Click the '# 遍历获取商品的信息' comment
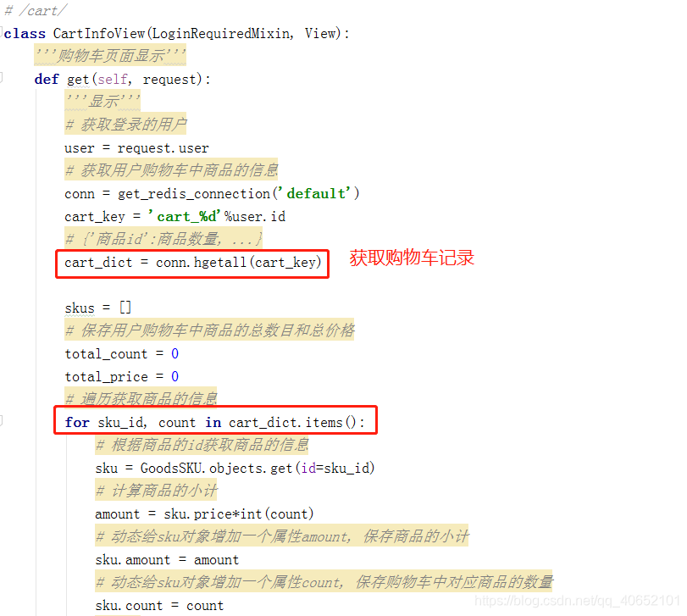The height and width of the screenshot is (616, 687). point(141,398)
